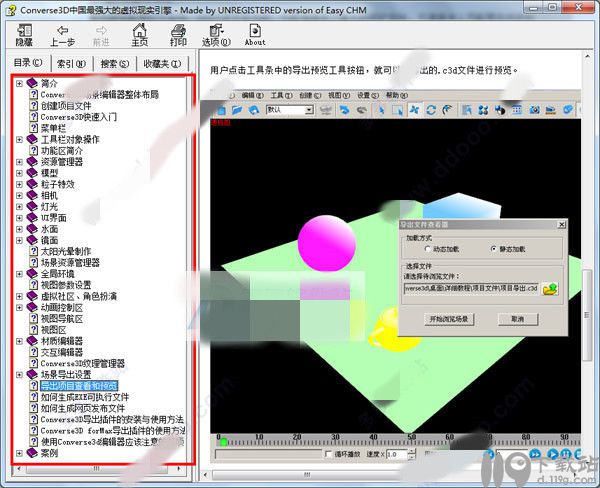Open the 如何生成网页发布文件 topic
The height and width of the screenshot is (488, 600).
83,408
